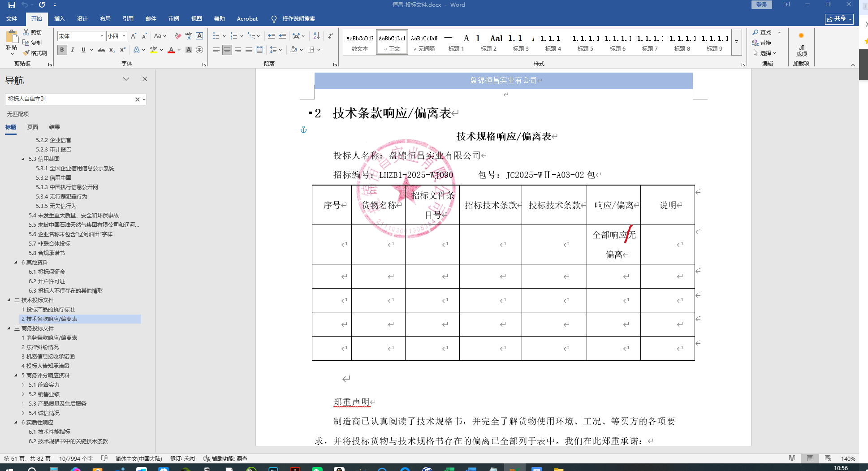The height and width of the screenshot is (471, 868).
Task: Open the numbered list dropdown
Action: coord(242,36)
